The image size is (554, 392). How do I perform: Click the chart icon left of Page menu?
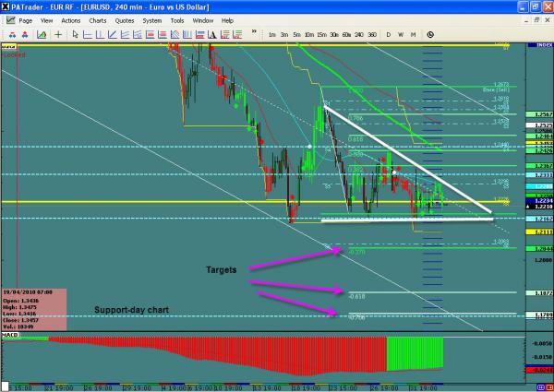[x=10, y=18]
